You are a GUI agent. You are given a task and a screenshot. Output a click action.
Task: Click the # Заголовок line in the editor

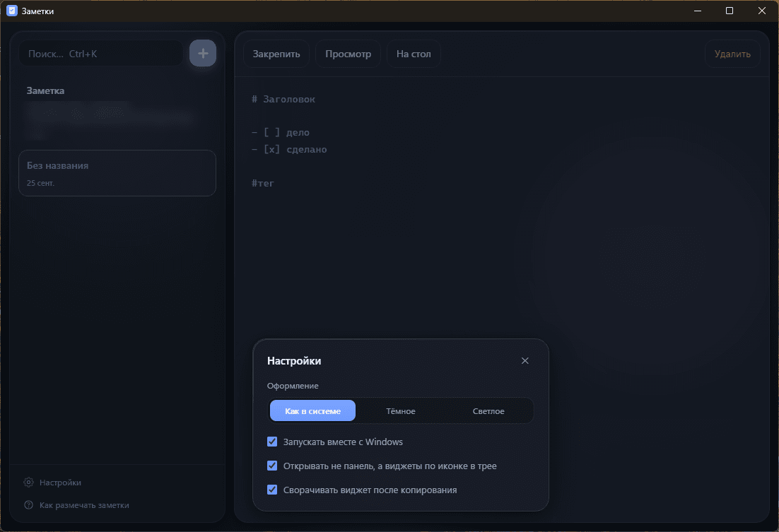283,99
